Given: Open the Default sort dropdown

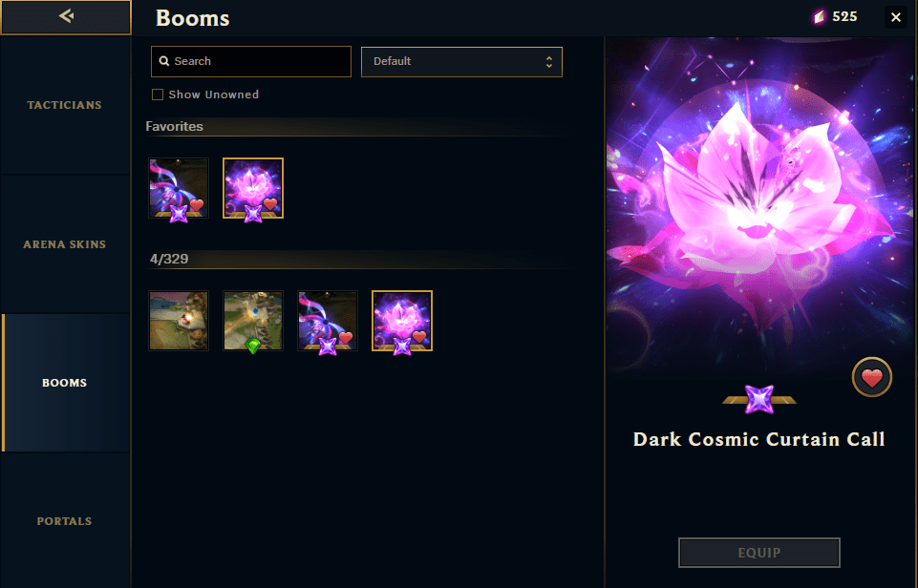Looking at the screenshot, I should tap(461, 61).
